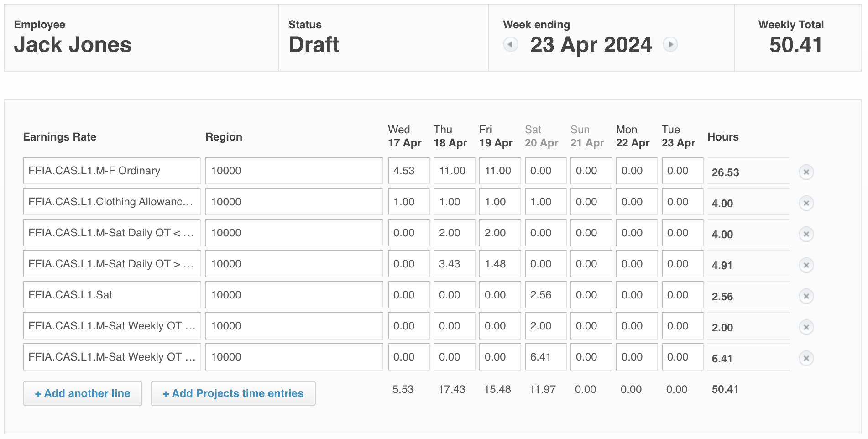Image resolution: width=868 pixels, height=439 pixels.
Task: Edit Saturday 6.41 hours in Weekly OT line
Action: [x=546, y=357]
